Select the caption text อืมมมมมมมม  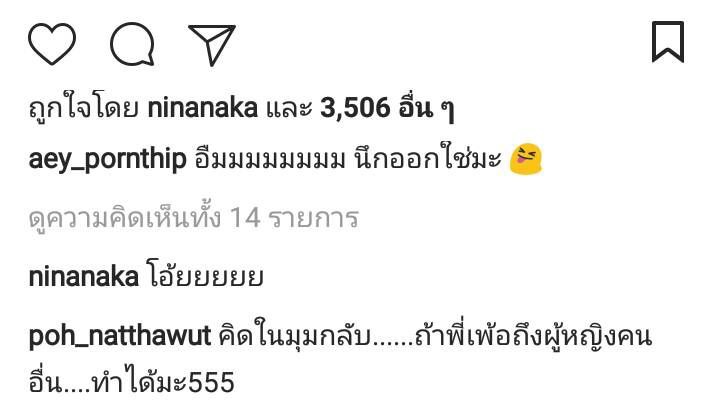click(x=270, y=160)
